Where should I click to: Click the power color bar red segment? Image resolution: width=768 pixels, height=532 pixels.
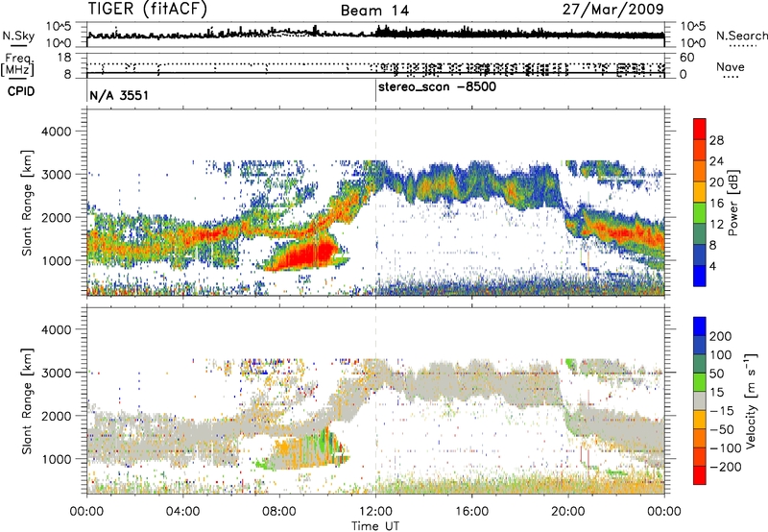(x=700, y=129)
